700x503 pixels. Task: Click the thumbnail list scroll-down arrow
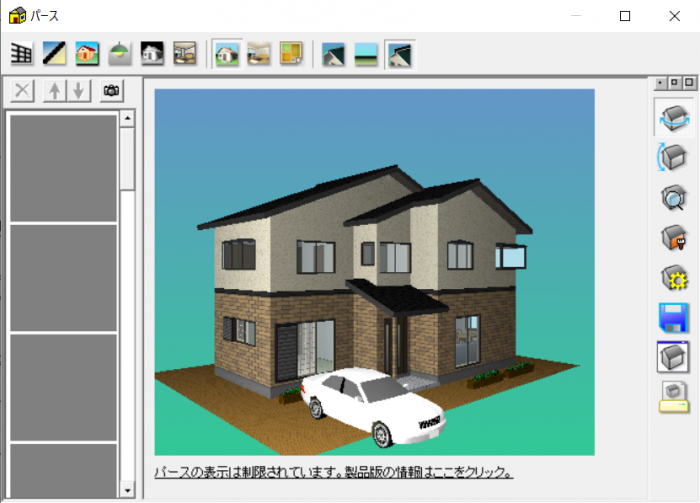[127, 490]
